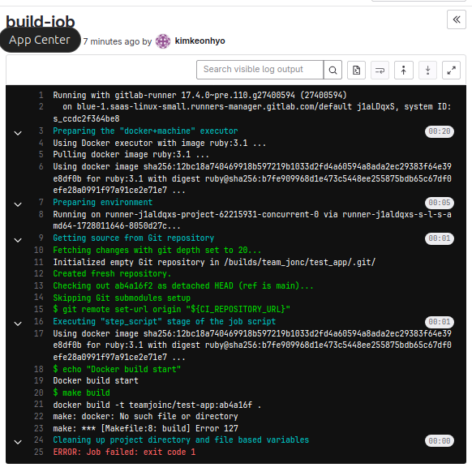The image size is (472, 476).
Task: Collapse the sidebar with double-chevron button
Action: (457, 19)
